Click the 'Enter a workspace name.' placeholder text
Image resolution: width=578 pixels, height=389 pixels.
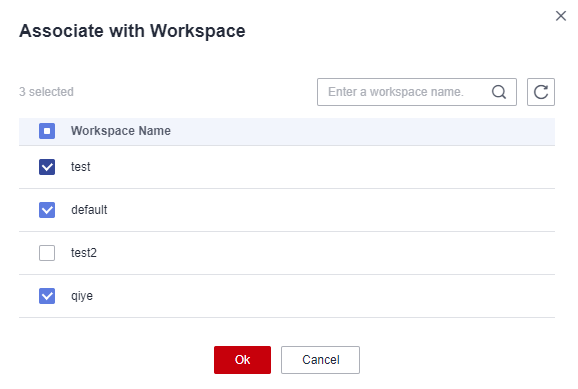(396, 92)
